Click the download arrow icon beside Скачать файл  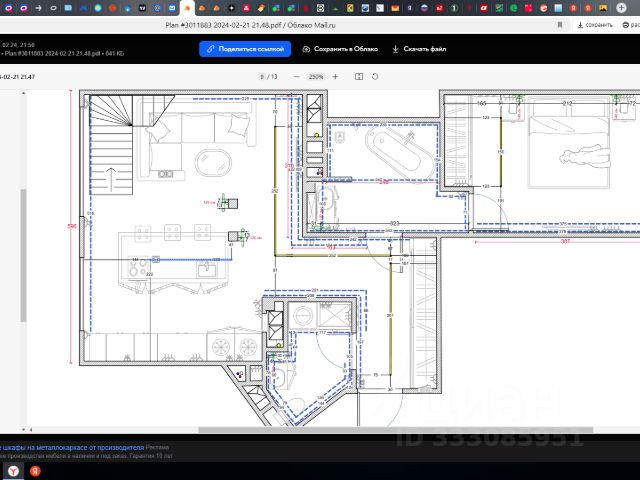(x=395, y=49)
